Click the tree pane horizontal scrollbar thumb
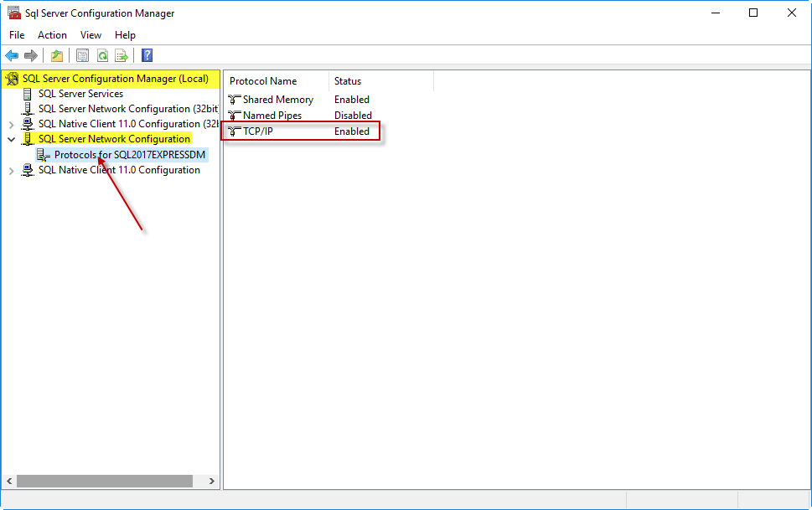The image size is (812, 510). click(x=105, y=481)
